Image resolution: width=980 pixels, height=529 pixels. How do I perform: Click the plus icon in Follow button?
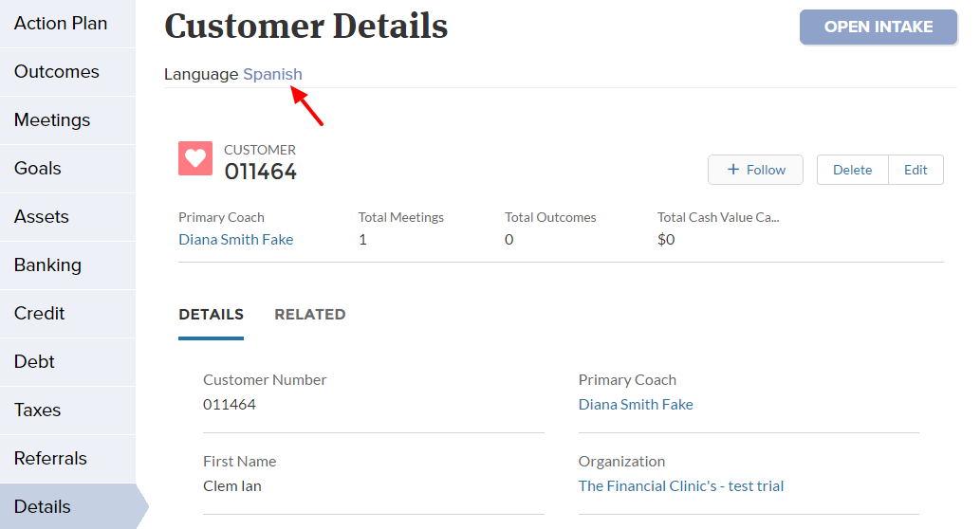(733, 170)
